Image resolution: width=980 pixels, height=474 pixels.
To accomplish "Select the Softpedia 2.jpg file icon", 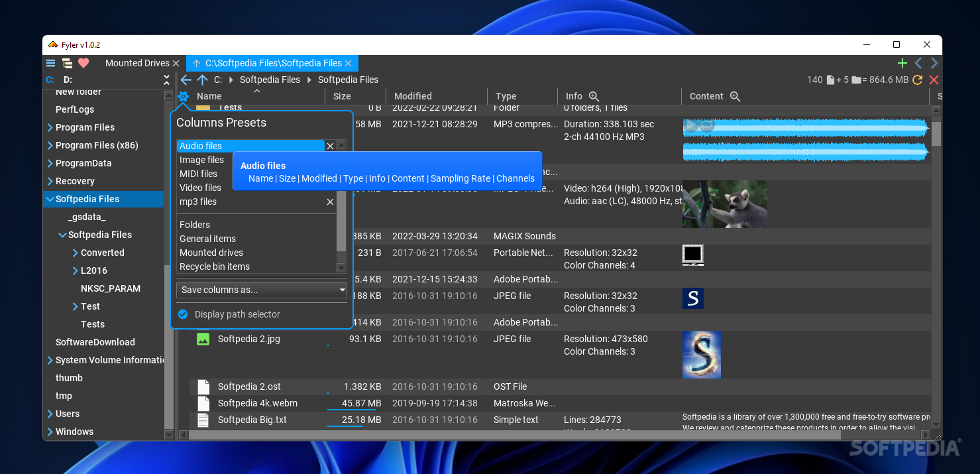I will pyautogui.click(x=203, y=339).
